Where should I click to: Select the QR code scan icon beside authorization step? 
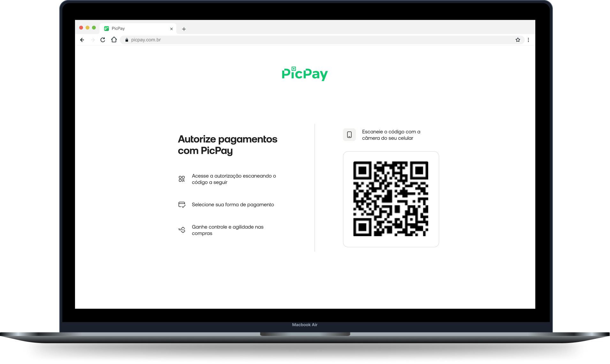182,179
